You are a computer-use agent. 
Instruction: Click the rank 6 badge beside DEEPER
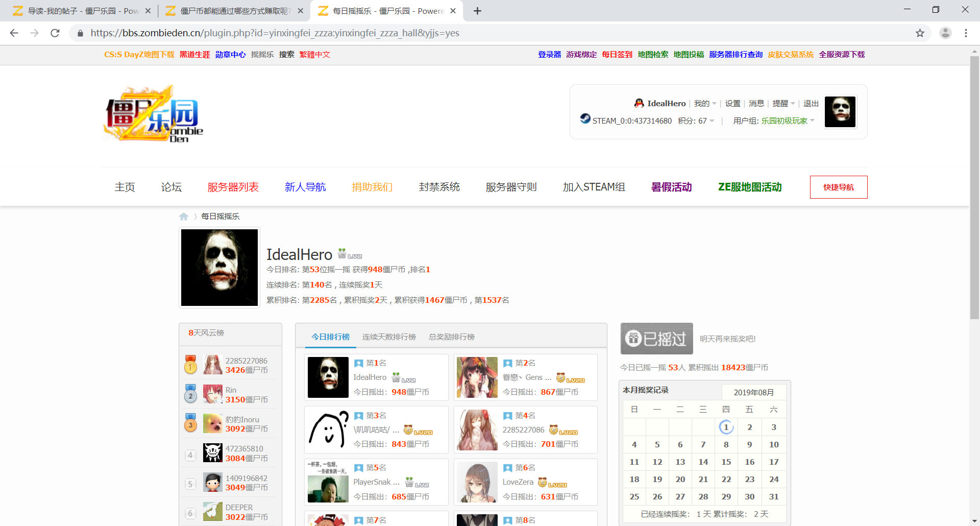(x=190, y=513)
